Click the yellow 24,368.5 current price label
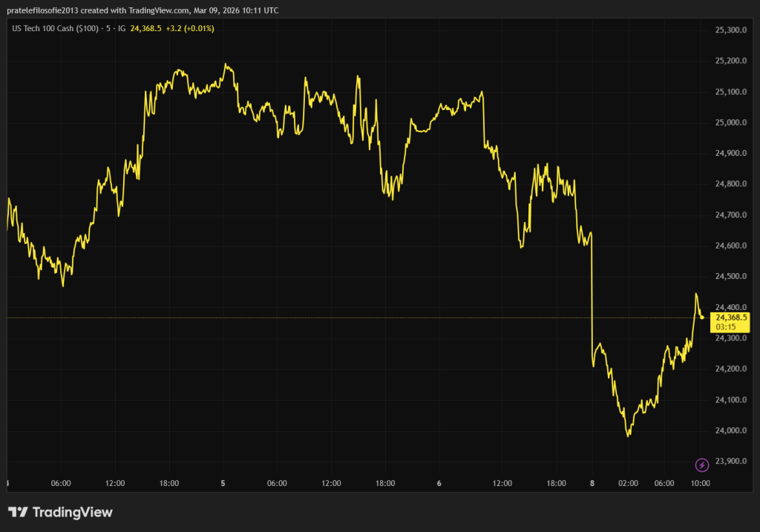Image resolution: width=760 pixels, height=532 pixels. pos(730,317)
